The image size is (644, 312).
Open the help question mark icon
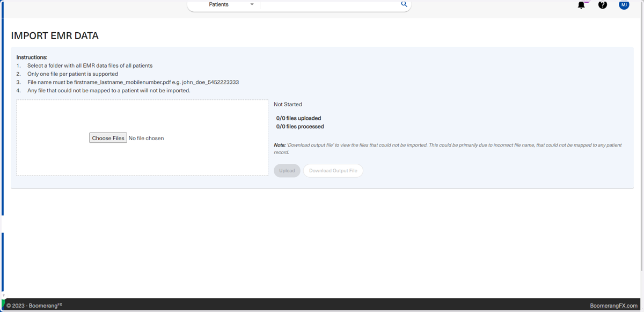click(x=603, y=5)
